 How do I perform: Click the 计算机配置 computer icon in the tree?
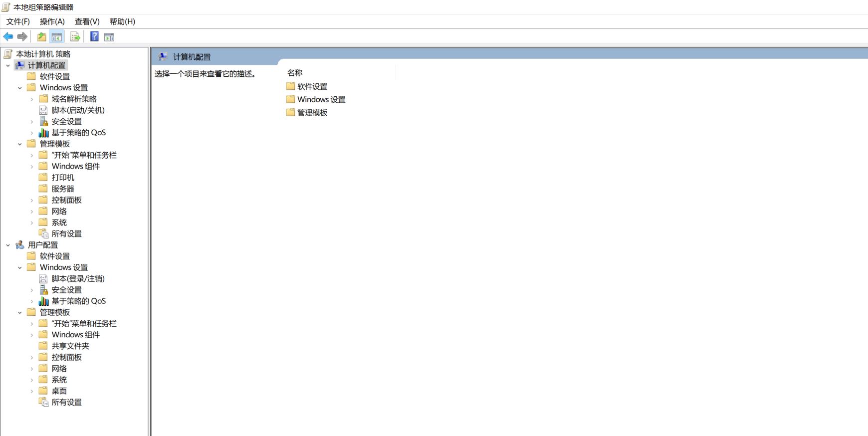click(x=20, y=65)
